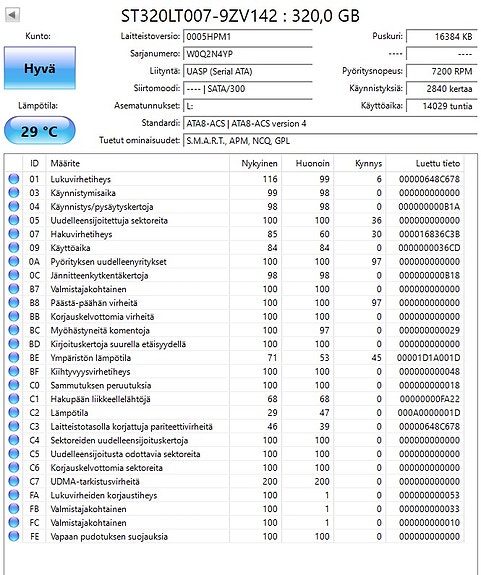The image size is (481, 575).
Task: Click status orb for attribute FC
Action: tap(14, 523)
